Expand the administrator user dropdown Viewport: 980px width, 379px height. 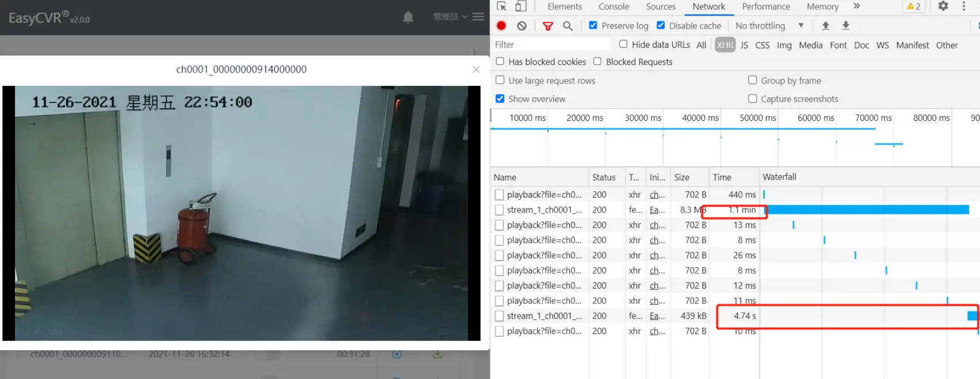coord(450,17)
